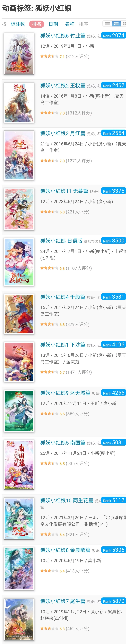Select the 排名 sort option
Viewport: 126px width, 644px height.
(37, 24)
